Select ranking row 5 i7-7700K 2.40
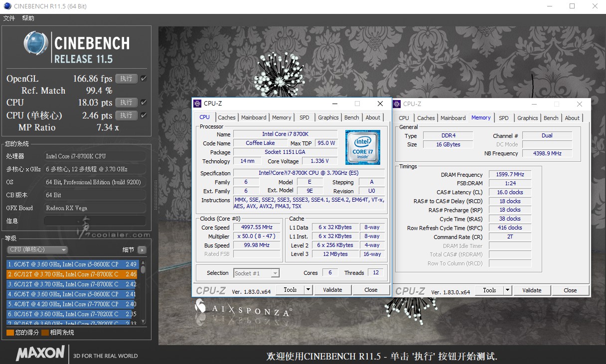Viewport: 606px width, 364px height. pos(72,304)
